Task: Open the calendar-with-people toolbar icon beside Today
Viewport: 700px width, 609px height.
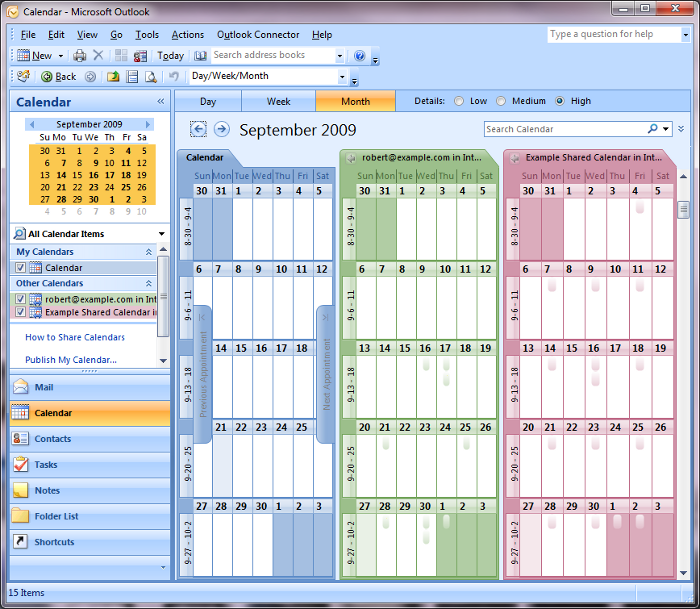Action: 140,56
